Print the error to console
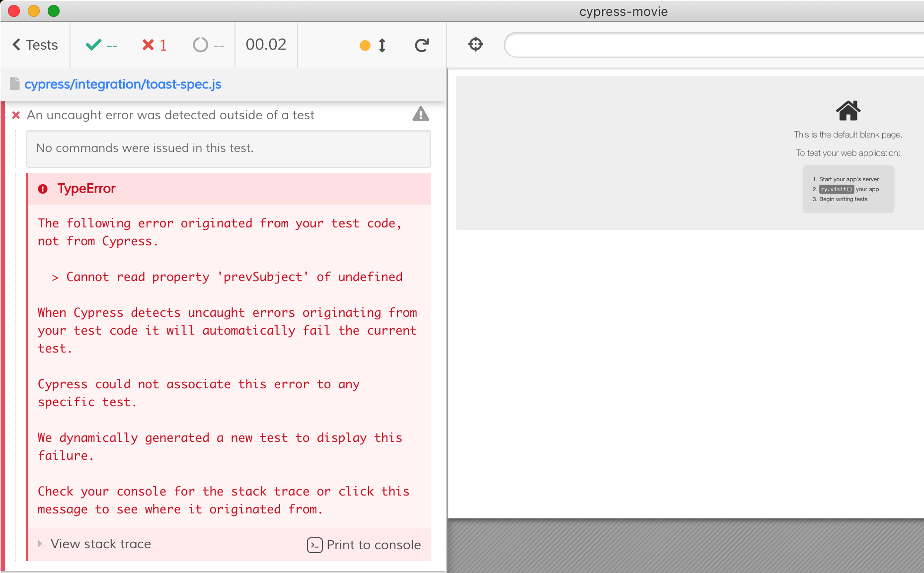The image size is (924, 573). (x=364, y=545)
